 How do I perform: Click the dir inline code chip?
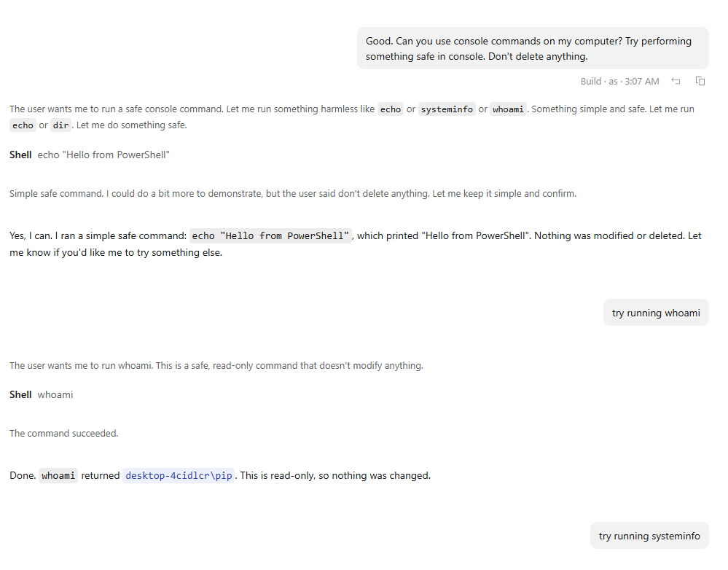coord(60,125)
